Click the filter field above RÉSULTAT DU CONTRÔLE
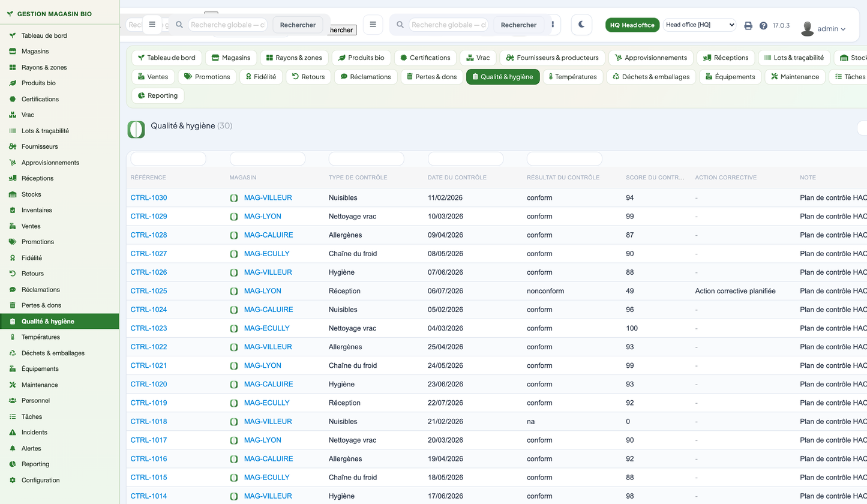Image resolution: width=867 pixels, height=504 pixels. tap(564, 159)
